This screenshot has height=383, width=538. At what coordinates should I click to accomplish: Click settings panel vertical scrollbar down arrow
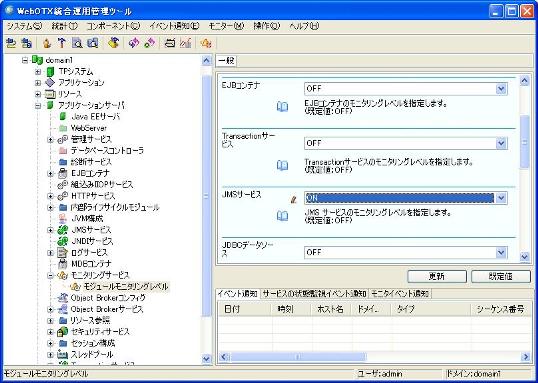point(525,256)
